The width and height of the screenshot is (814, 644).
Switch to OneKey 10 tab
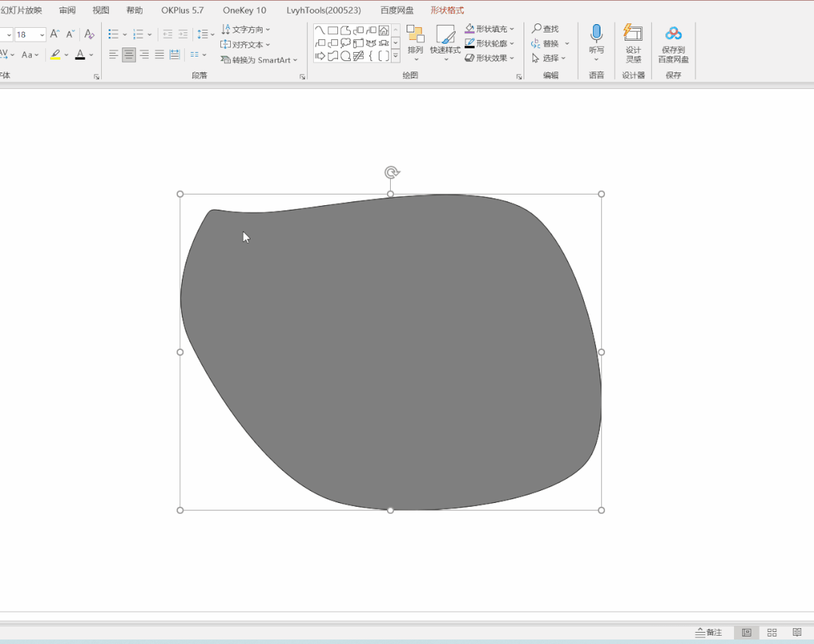pos(244,11)
